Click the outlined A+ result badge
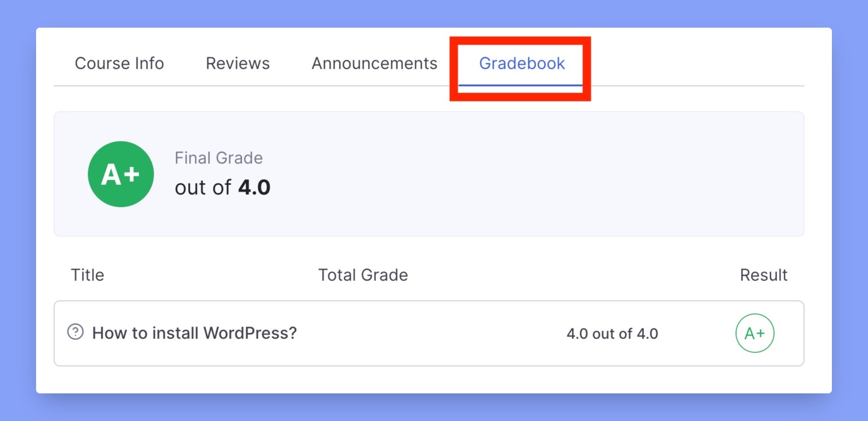 coord(755,333)
